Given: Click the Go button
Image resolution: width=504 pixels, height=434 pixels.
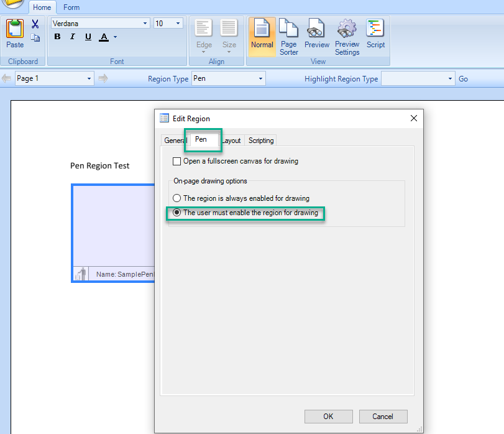Looking at the screenshot, I should click(463, 79).
